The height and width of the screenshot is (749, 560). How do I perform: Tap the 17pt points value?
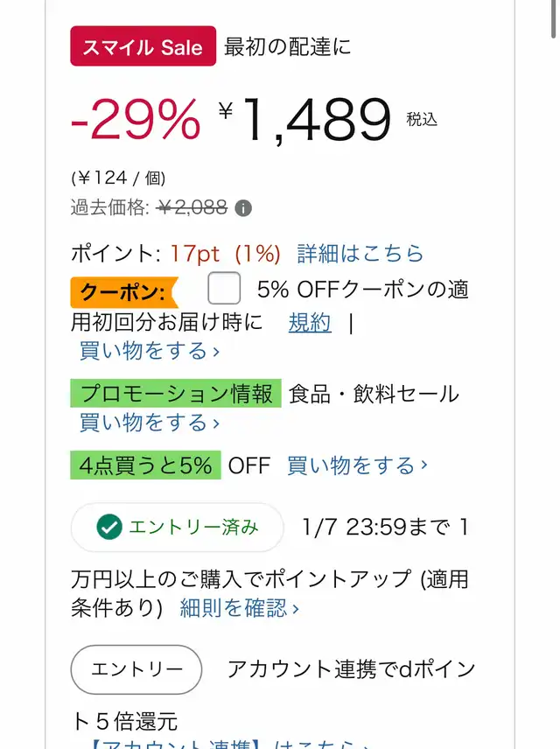(x=195, y=254)
